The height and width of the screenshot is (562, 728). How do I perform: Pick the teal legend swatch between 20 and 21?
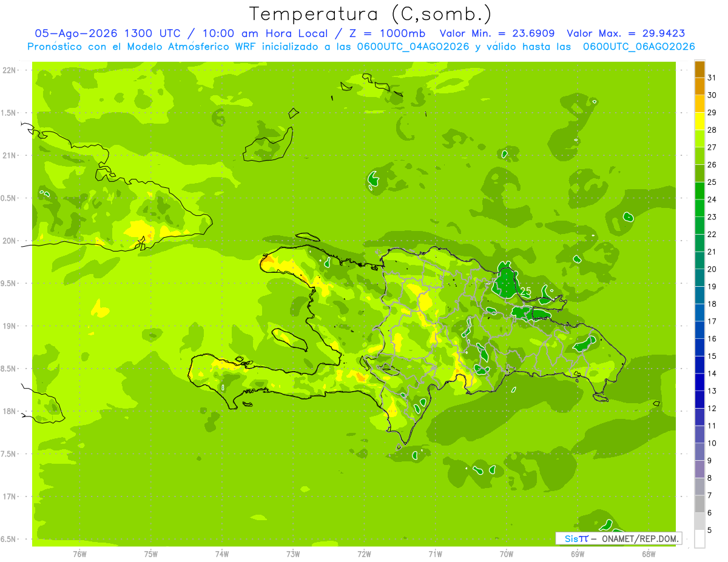coord(699,260)
